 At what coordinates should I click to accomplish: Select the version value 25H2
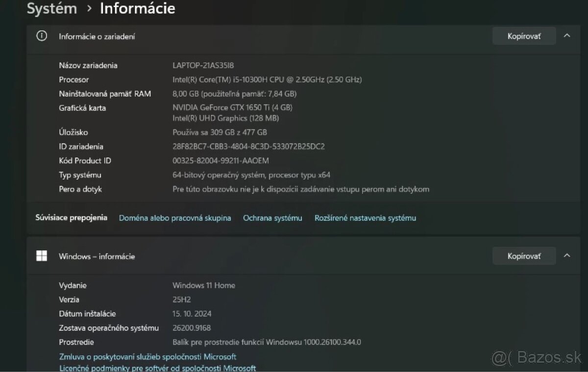tap(181, 300)
